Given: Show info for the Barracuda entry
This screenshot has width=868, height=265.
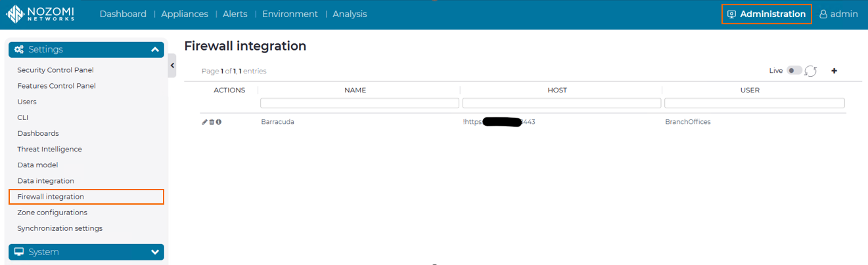Looking at the screenshot, I should click(x=219, y=122).
